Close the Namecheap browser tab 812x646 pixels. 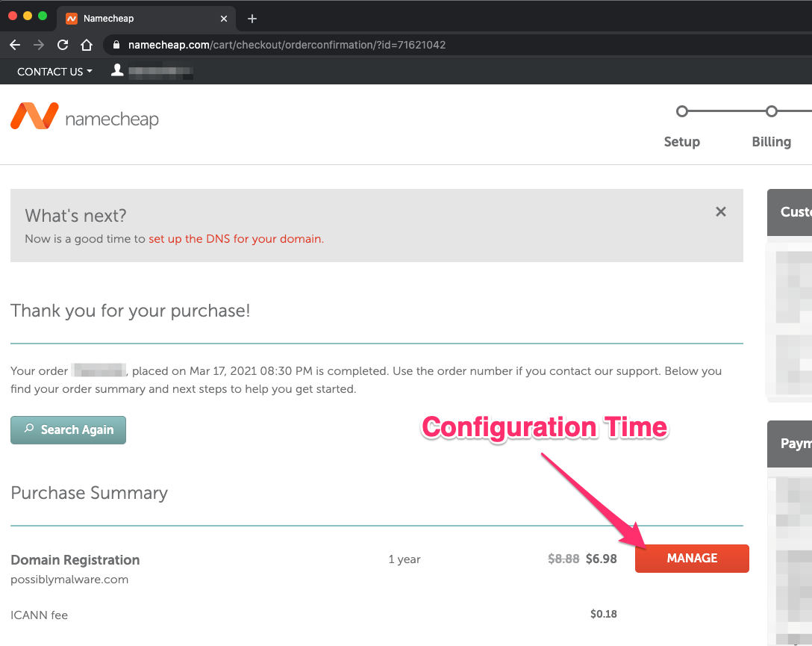coord(224,19)
